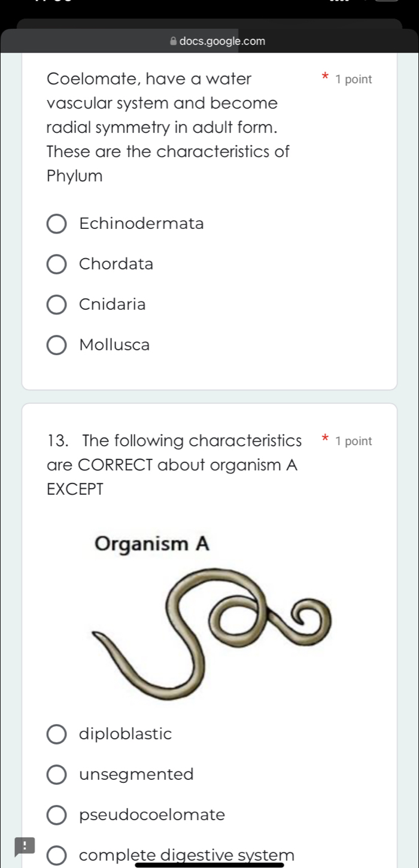Tap the "1 point" label on question 13
Screen dimensions: 419x868
coord(354,441)
